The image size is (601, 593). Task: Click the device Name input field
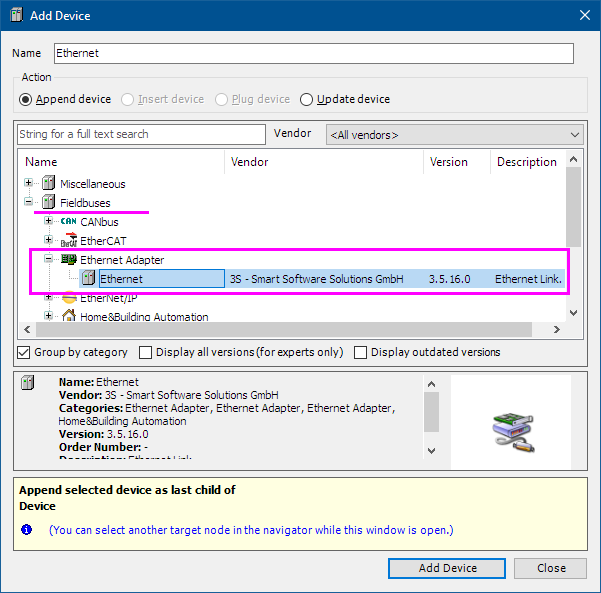point(314,53)
